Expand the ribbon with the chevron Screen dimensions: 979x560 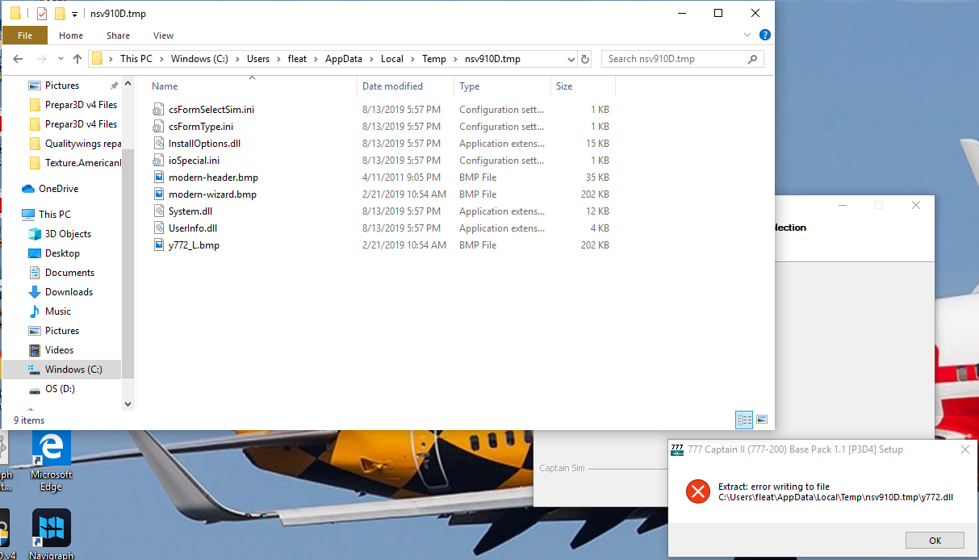coord(747,35)
